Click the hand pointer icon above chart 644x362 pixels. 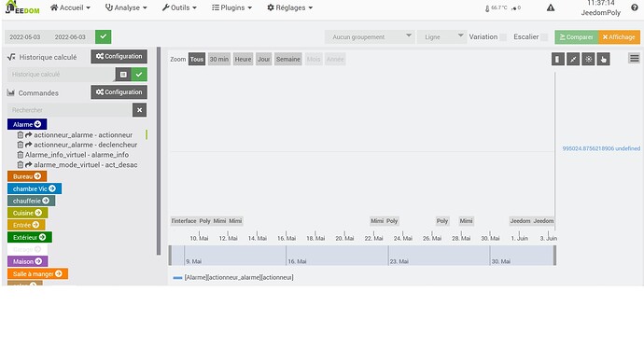click(603, 59)
